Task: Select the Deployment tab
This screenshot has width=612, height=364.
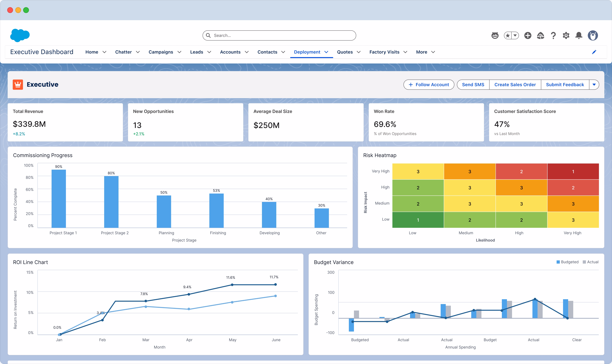Action: [307, 52]
